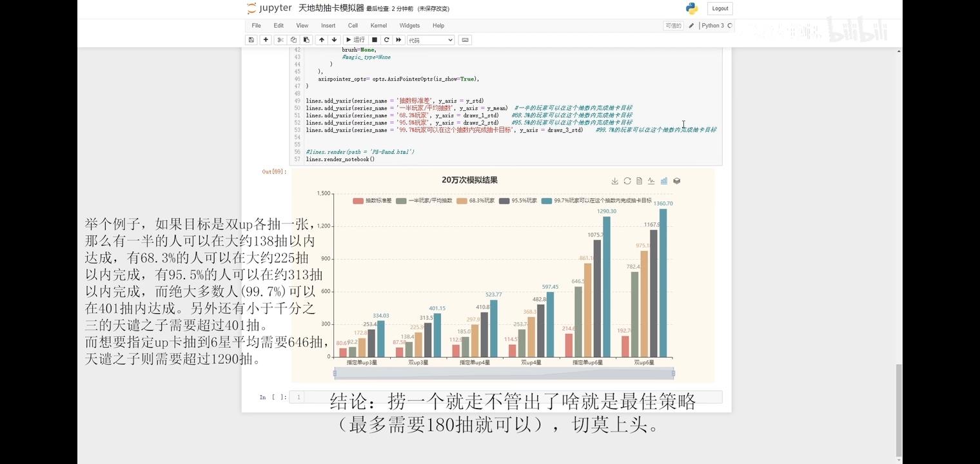980x464 pixels.
Task: Toggle the 一半玩家/平均抽数 legend series
Action: pos(424,200)
